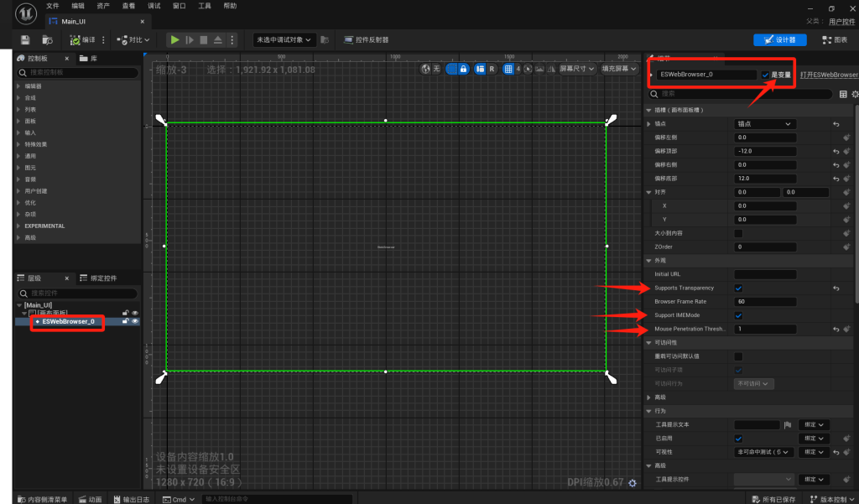Image resolution: width=859 pixels, height=504 pixels.
Task: Uncheck the Supports Transparency checkbox
Action: pos(738,288)
